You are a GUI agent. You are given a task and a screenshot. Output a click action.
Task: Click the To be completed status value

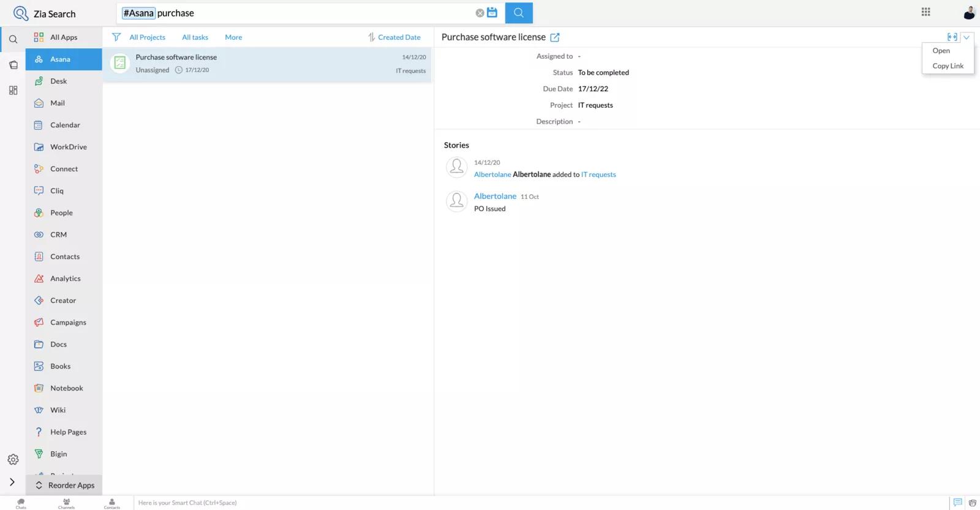click(x=603, y=72)
